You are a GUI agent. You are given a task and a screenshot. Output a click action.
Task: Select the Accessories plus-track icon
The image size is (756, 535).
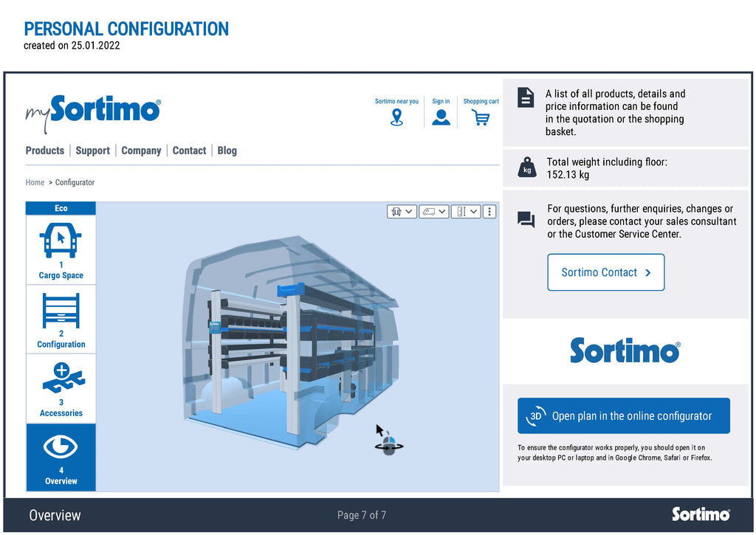point(63,377)
